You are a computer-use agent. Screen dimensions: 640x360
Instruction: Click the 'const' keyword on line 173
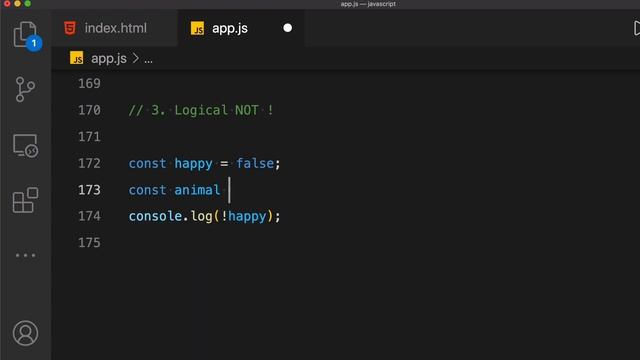[x=147, y=190]
